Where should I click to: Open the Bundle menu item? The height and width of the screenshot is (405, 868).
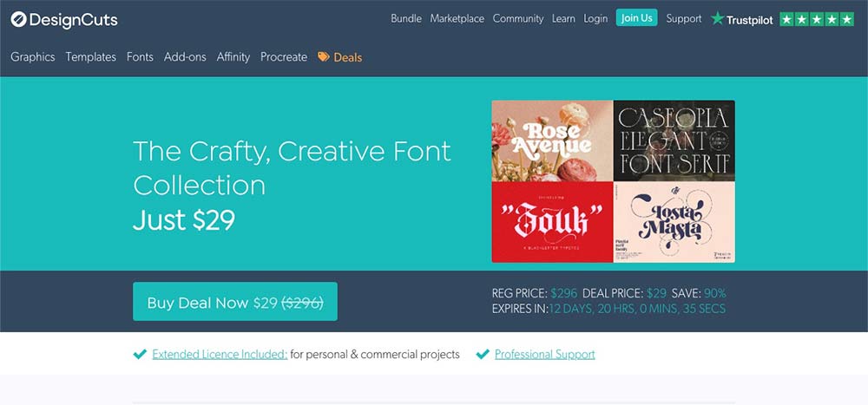[405, 19]
